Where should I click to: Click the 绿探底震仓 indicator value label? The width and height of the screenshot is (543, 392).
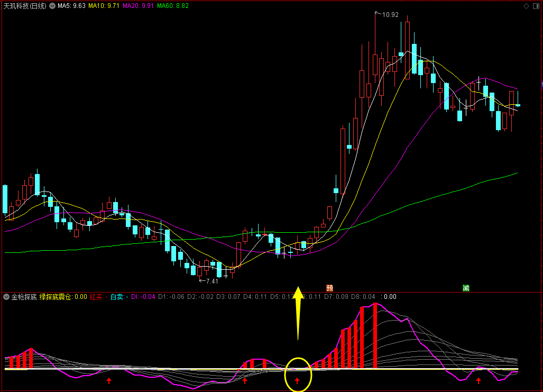tap(63, 297)
